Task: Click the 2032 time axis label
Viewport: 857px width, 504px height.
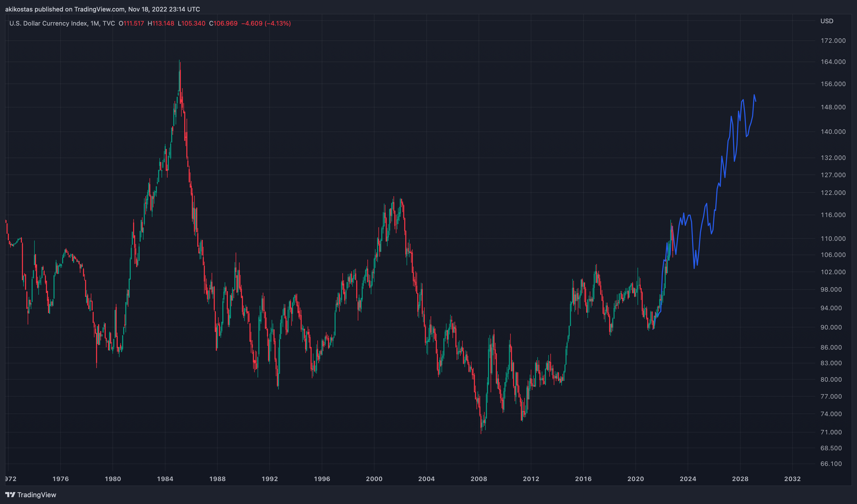Action: coord(792,479)
